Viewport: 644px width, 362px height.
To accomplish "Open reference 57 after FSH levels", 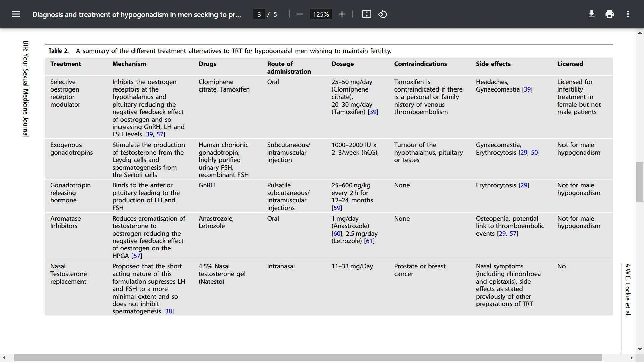I will pyautogui.click(x=161, y=134).
